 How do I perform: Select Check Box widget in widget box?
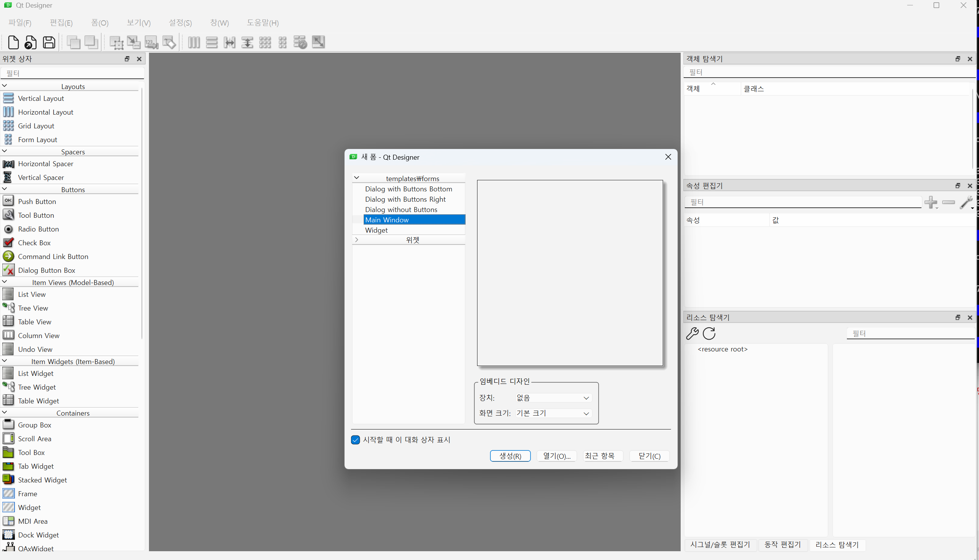click(x=34, y=243)
